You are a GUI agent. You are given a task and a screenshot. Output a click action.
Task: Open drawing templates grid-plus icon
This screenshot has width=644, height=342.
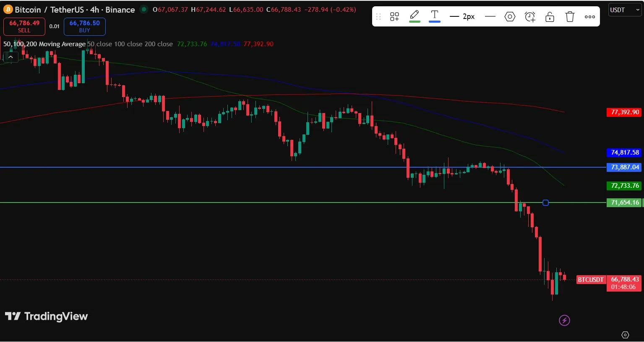point(394,17)
